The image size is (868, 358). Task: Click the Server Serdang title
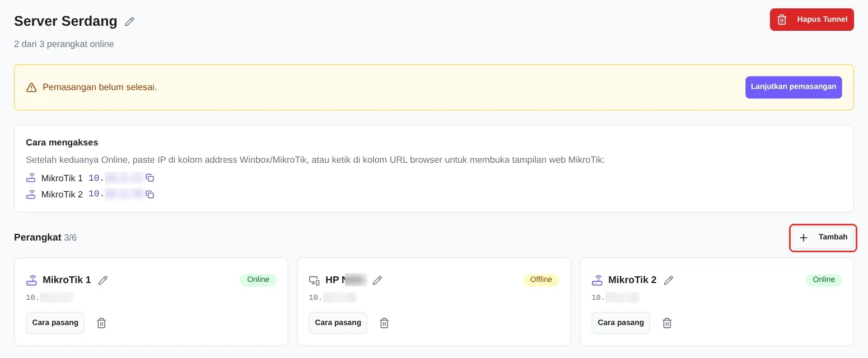pos(66,21)
